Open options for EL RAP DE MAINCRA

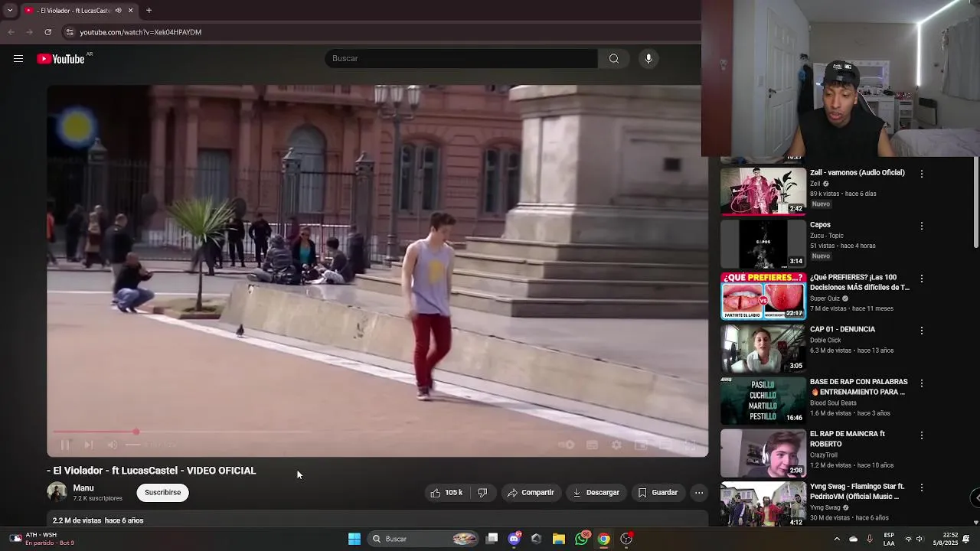click(922, 435)
